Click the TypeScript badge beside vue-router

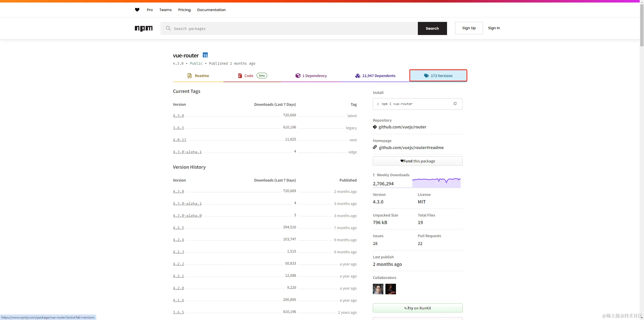(x=205, y=55)
